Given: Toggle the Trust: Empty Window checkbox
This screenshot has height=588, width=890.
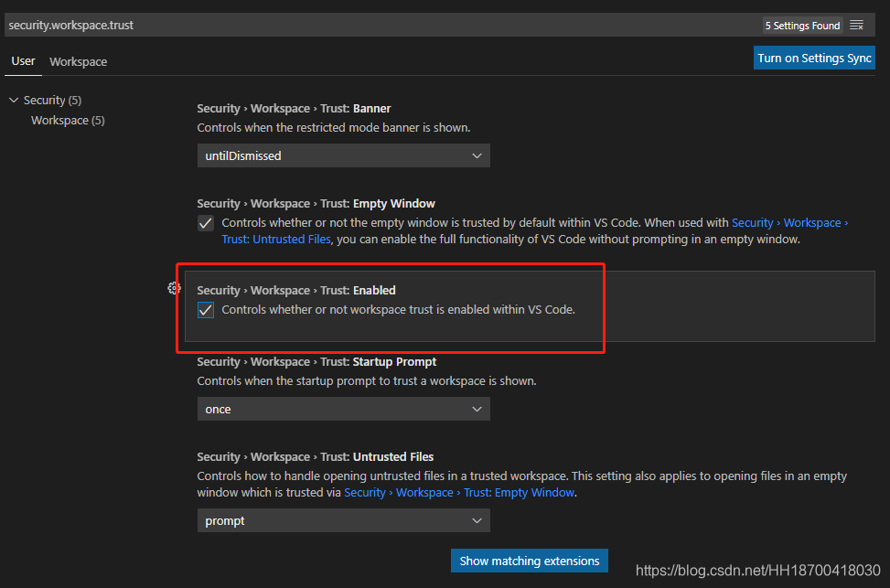Looking at the screenshot, I should coord(206,223).
